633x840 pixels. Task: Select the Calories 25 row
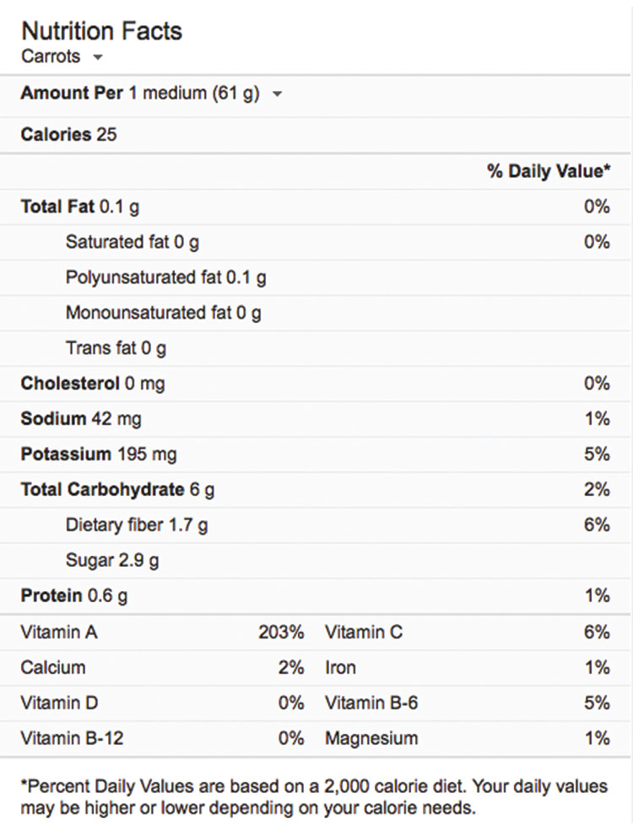(x=69, y=134)
